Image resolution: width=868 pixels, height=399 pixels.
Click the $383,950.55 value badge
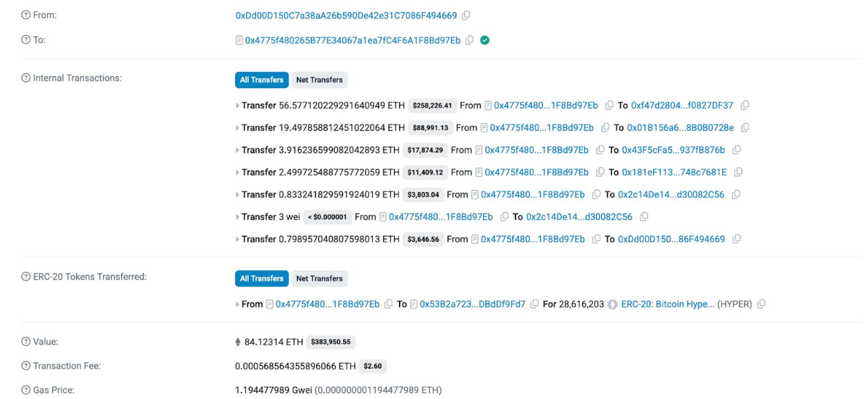click(330, 342)
